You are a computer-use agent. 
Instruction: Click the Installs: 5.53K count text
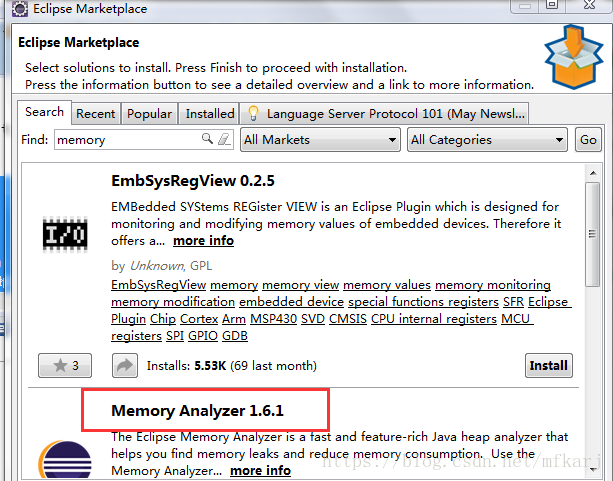(x=231, y=365)
